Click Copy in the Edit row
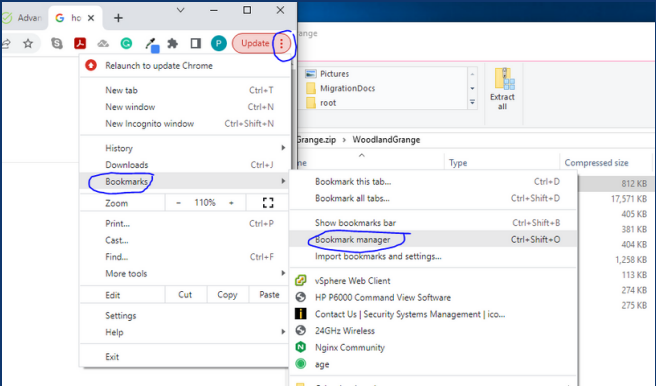The image size is (656, 386). (x=227, y=295)
